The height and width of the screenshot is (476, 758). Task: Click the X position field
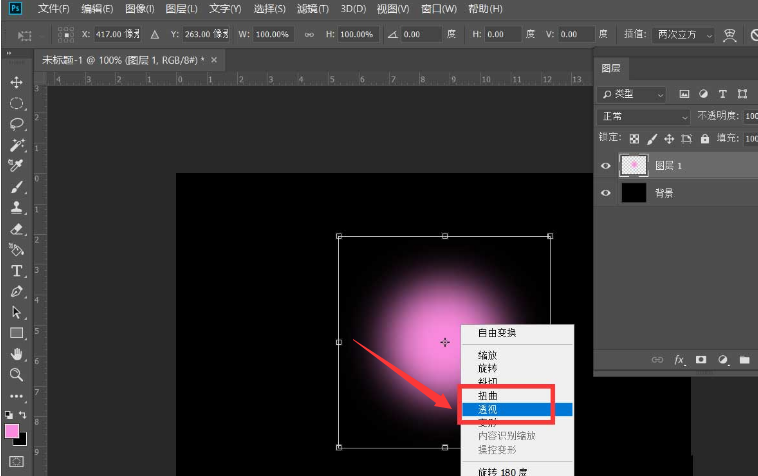tap(117, 34)
